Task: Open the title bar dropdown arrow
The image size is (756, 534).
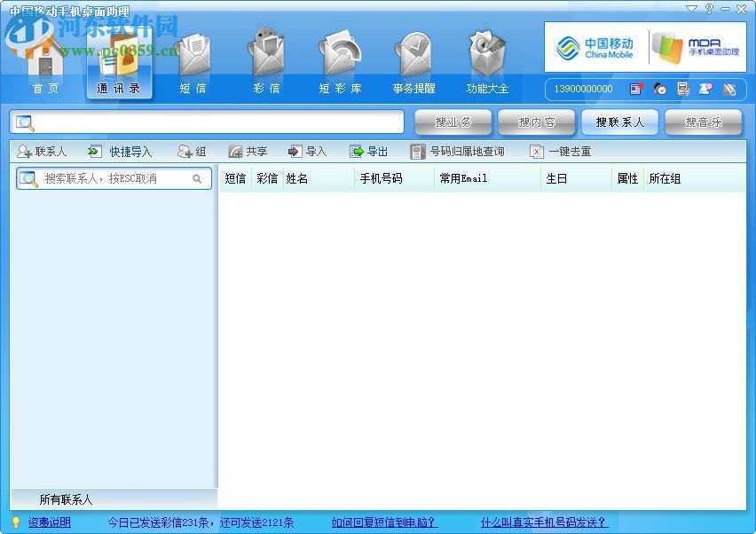Action: click(691, 9)
